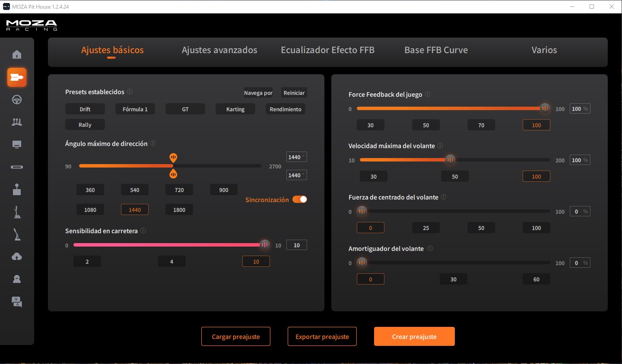This screenshot has width=622, height=364.
Task: Select the Rendimiento preset
Action: coord(286,109)
